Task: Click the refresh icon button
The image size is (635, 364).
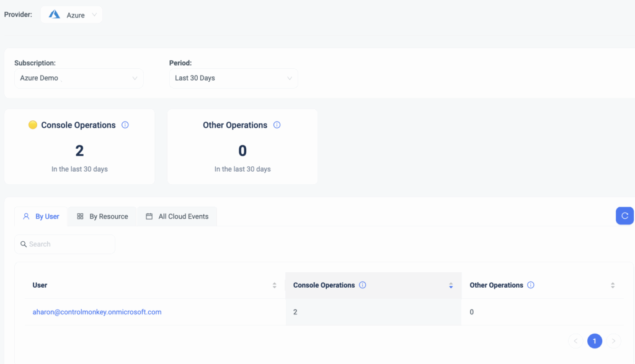Action: tap(624, 216)
